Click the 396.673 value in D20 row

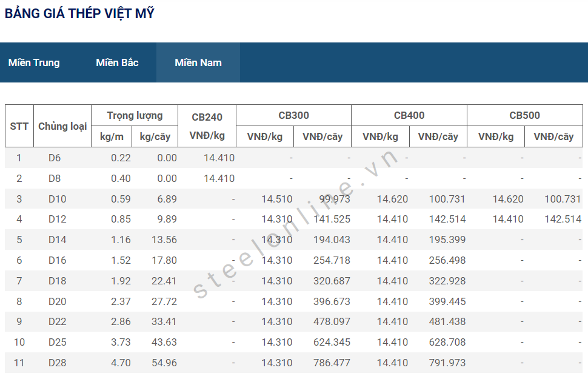click(332, 302)
